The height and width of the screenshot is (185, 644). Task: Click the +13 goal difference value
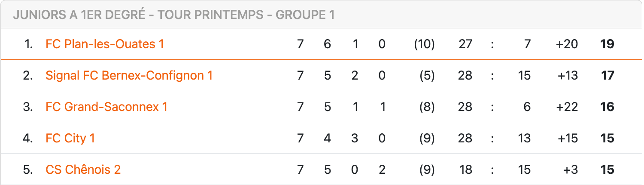click(568, 75)
